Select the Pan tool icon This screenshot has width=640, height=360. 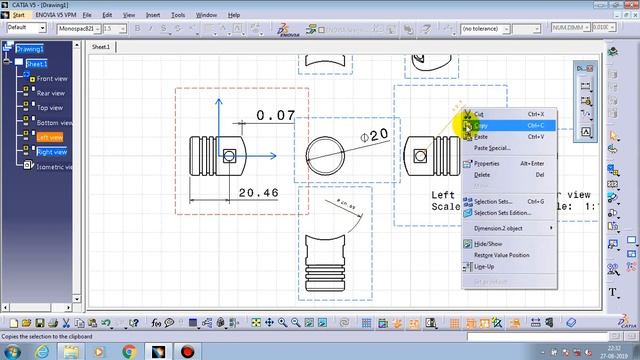[x=269, y=323]
